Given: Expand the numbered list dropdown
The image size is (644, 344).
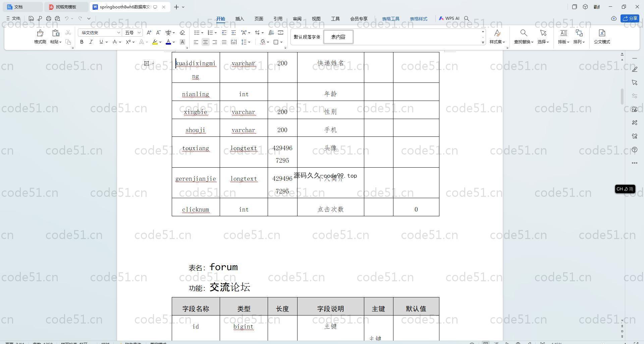Looking at the screenshot, I should (x=215, y=33).
